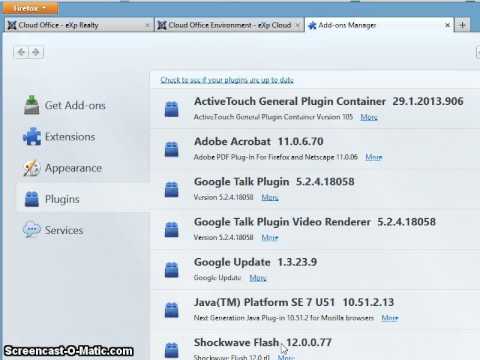Click the eXp Cloud tab favicon
Screen dimensions: 480x360
162,25
